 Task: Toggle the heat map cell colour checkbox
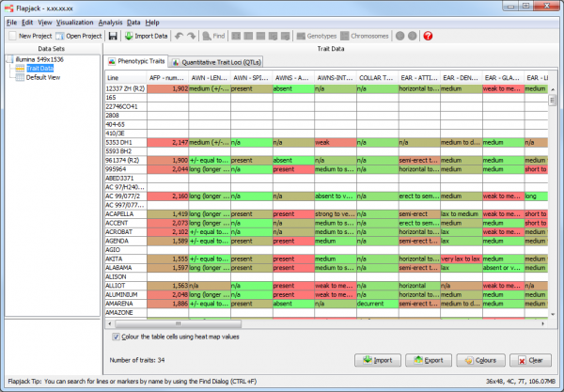[x=116, y=337]
